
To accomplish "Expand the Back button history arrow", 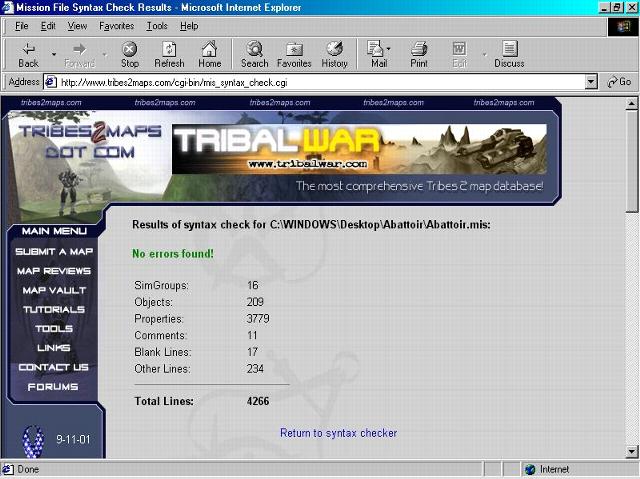I will [x=54, y=54].
